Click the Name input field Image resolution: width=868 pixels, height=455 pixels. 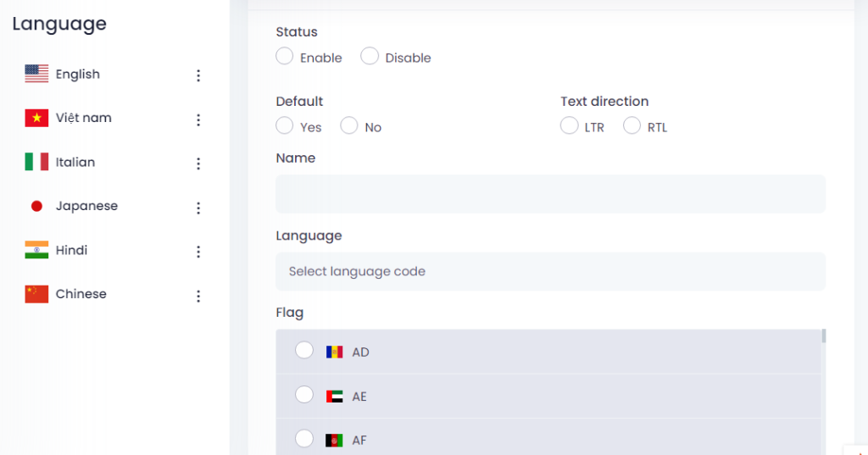pyautogui.click(x=550, y=194)
